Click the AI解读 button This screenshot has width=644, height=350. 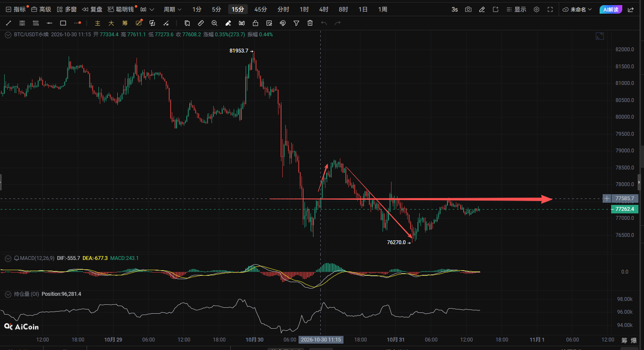pos(611,9)
